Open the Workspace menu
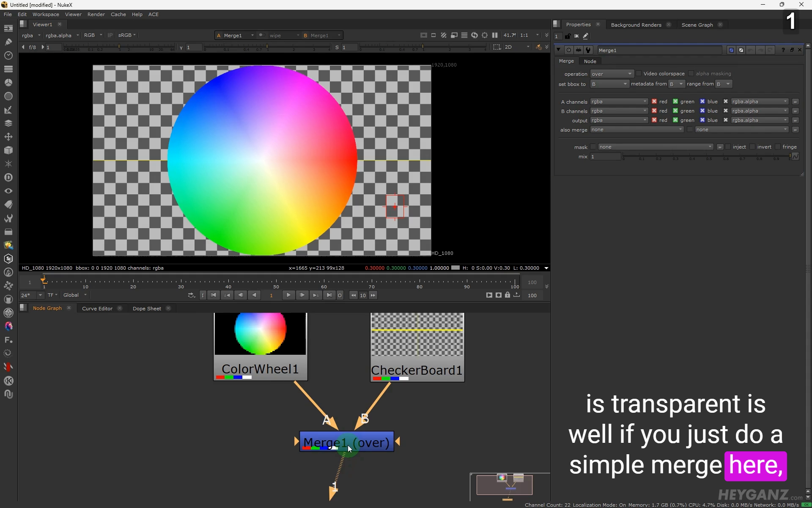The width and height of the screenshot is (812, 508). click(x=46, y=14)
